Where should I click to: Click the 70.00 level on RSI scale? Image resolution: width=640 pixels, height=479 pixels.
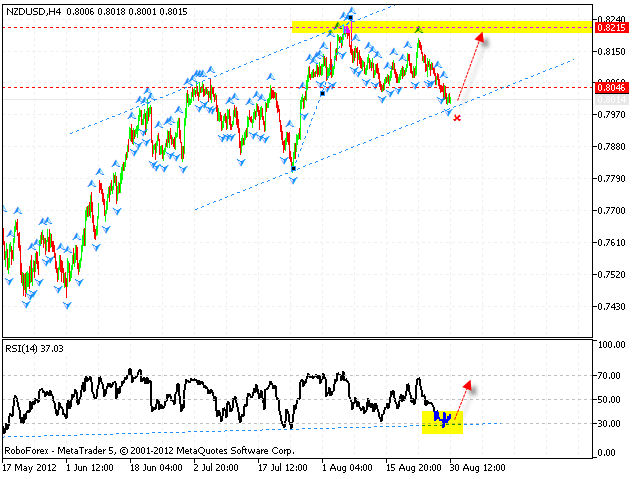pyautogui.click(x=610, y=376)
